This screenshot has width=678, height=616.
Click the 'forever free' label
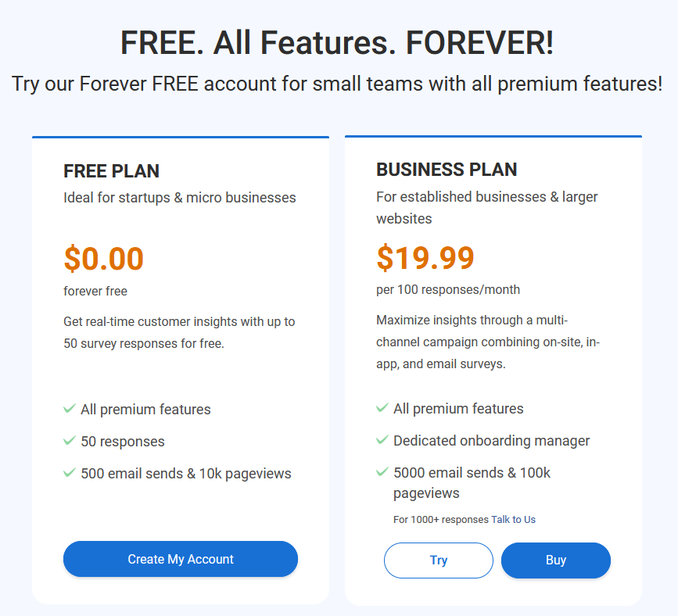(x=95, y=292)
